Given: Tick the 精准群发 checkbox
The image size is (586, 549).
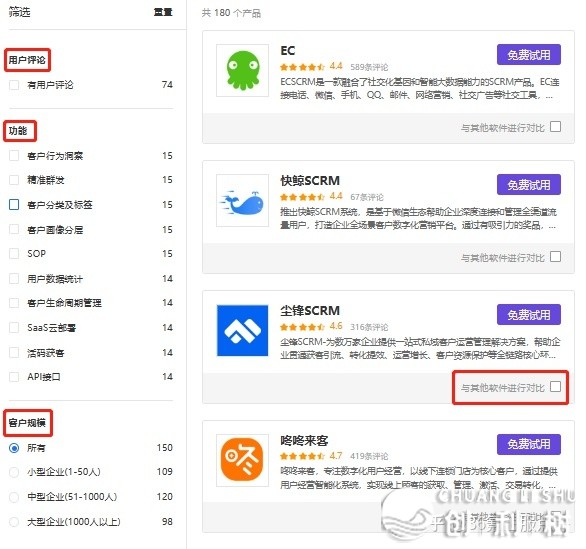Looking at the screenshot, I should 14,180.
